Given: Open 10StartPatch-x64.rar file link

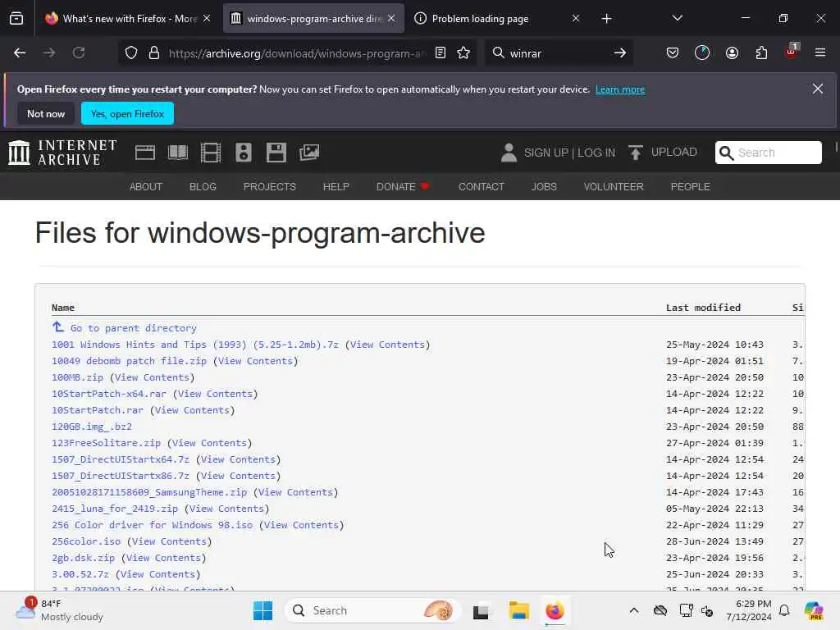Looking at the screenshot, I should pyautogui.click(x=109, y=394).
